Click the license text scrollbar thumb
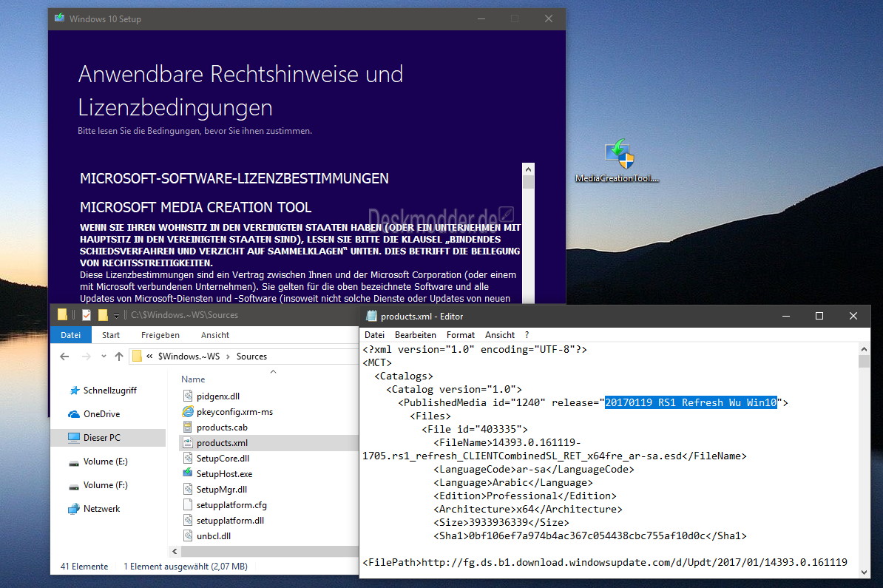The height and width of the screenshot is (588, 883). coord(528,182)
